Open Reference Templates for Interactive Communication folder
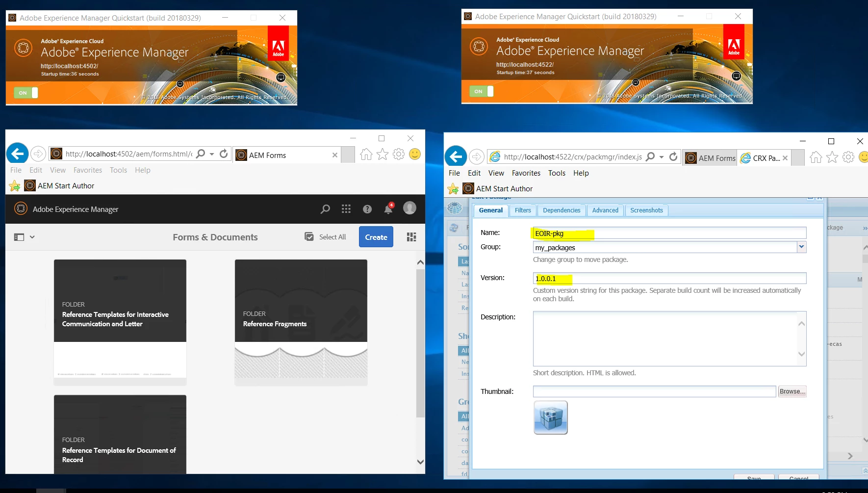This screenshot has width=868, height=493. [120, 322]
